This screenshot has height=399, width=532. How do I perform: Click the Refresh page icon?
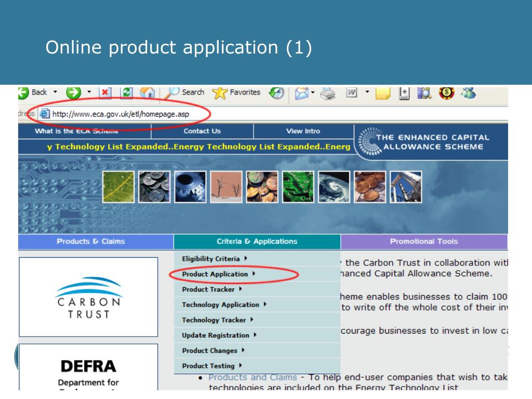(127, 92)
